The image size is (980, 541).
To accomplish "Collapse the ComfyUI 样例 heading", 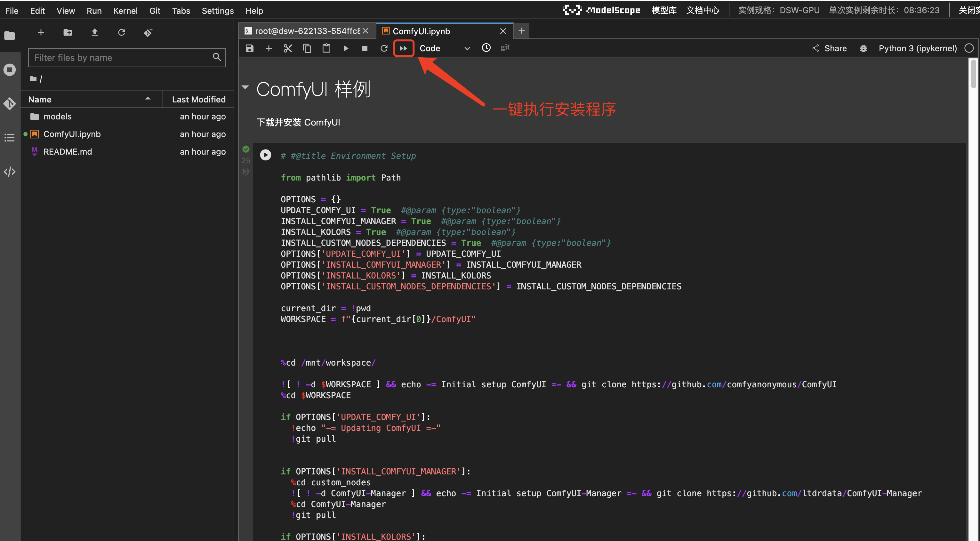I will pos(245,87).
